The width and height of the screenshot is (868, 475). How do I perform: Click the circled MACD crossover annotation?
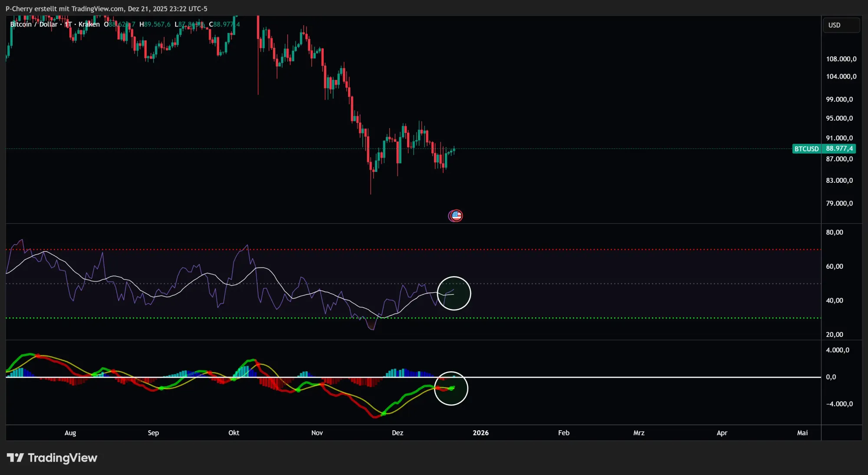pos(451,389)
